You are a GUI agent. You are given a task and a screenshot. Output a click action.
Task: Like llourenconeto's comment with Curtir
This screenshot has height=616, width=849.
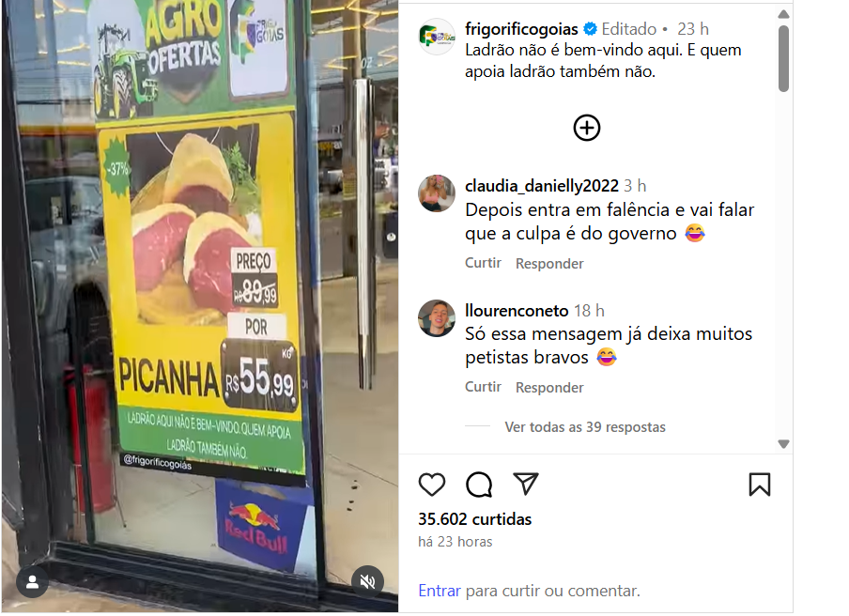coord(483,387)
